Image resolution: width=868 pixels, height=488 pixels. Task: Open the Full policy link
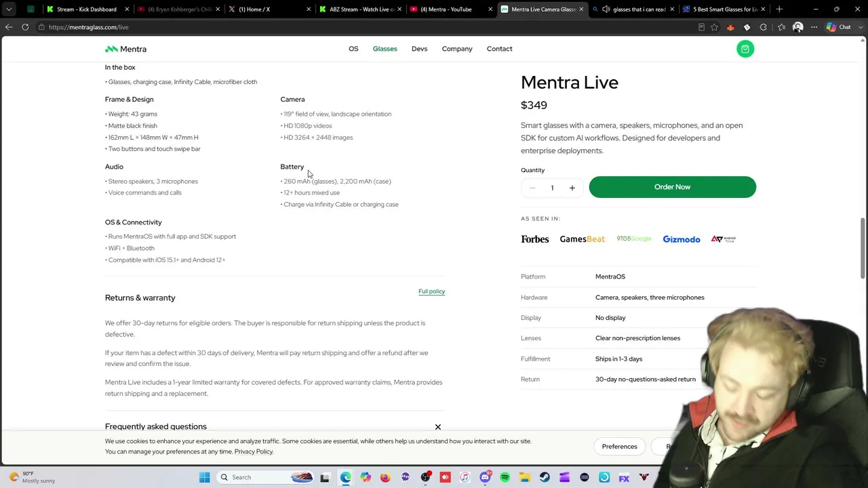(431, 291)
